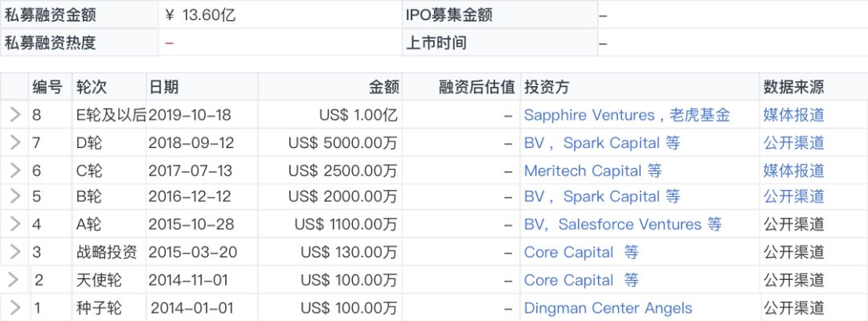This screenshot has height=321, width=868.
Task: Open Meritech Capital investor link
Action: click(x=583, y=171)
